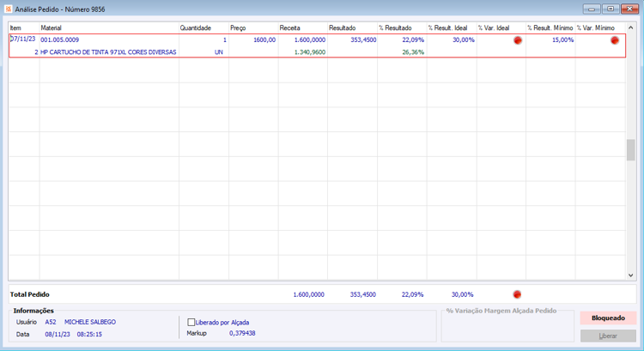Close the Análise Pedido window

coord(629,9)
